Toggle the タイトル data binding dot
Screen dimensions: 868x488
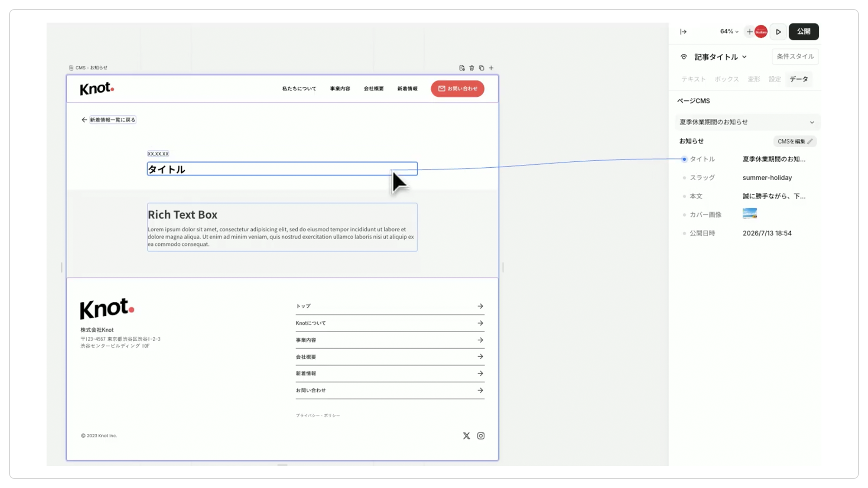click(684, 159)
